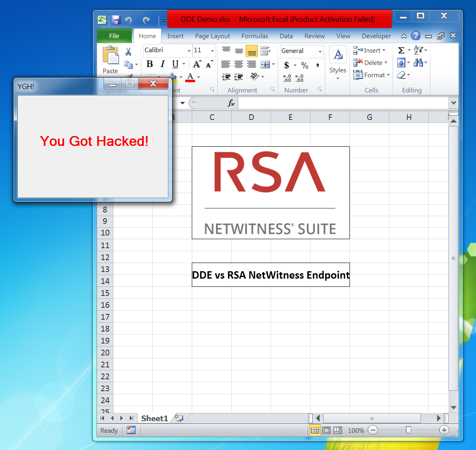Click Format cells button
Image resolution: width=476 pixels, height=450 pixels.
(x=372, y=75)
